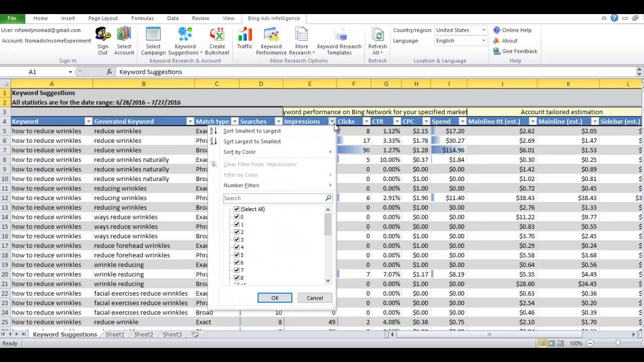Screen dimensions: 644x362
Task: Open the File tab
Action: 12,18
